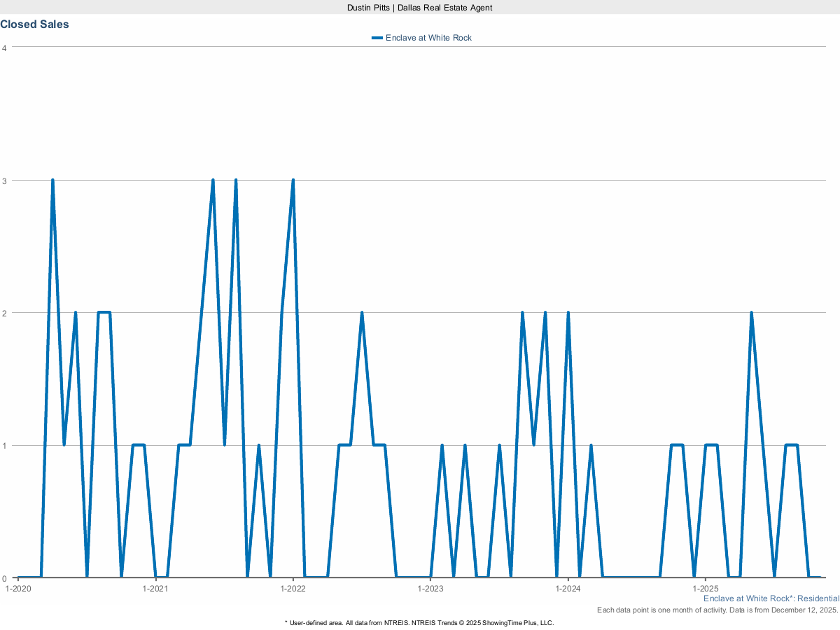The image size is (840, 630).
Task: Click the y-axis label 1
Action: point(4,446)
